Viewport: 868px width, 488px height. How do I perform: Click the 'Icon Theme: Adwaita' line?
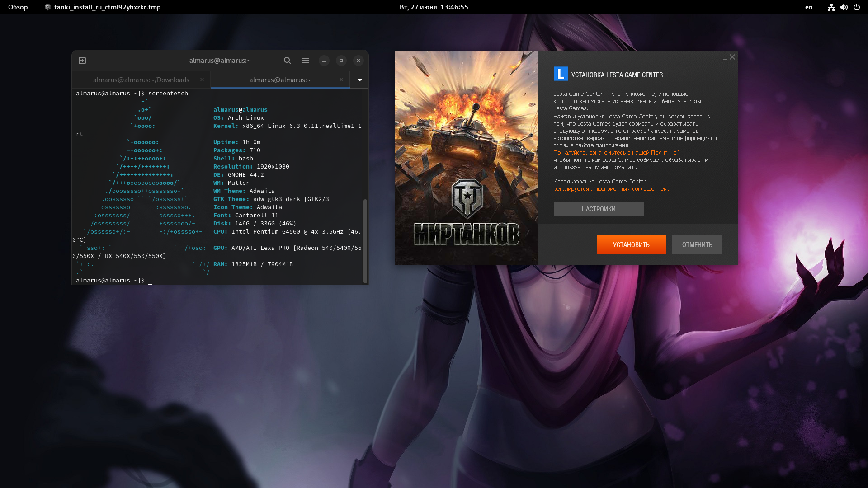click(x=248, y=207)
